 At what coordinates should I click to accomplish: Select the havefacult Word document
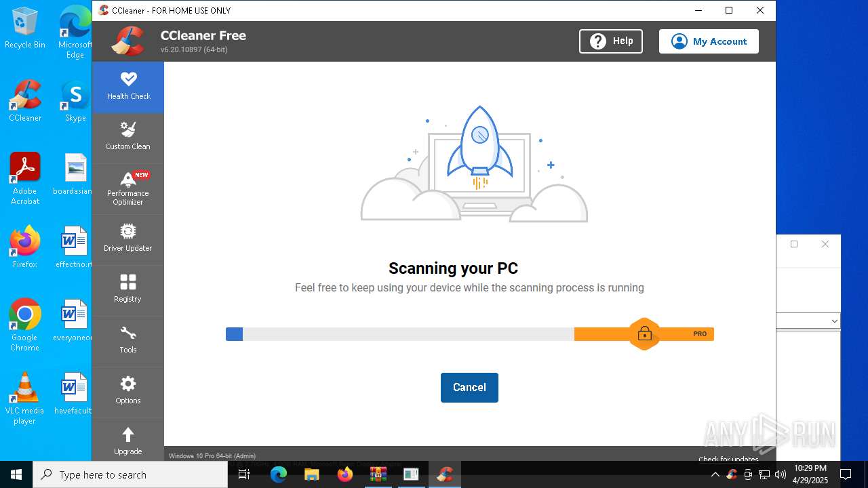tap(73, 394)
